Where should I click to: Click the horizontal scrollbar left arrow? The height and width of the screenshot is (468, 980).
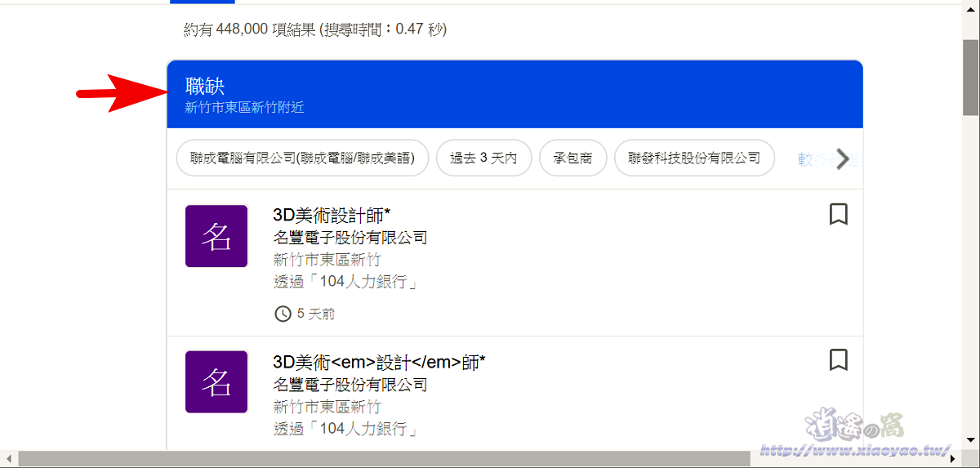tap(7, 459)
